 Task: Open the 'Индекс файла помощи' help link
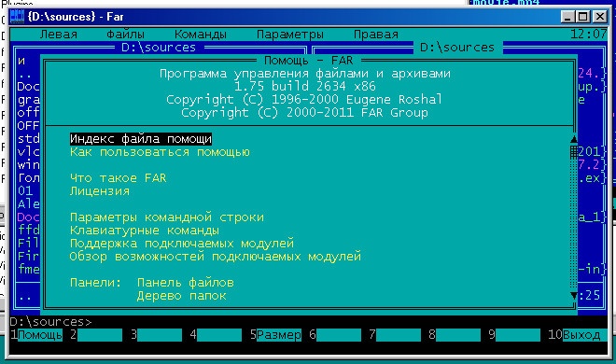(x=141, y=139)
